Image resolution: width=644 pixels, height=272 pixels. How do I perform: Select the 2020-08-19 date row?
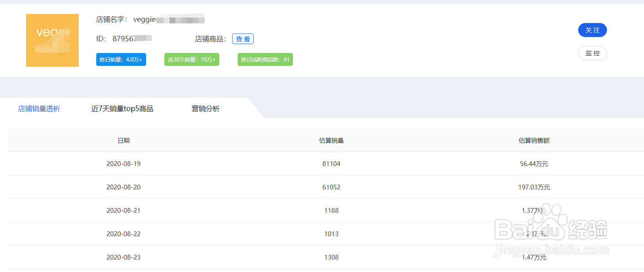coord(124,164)
